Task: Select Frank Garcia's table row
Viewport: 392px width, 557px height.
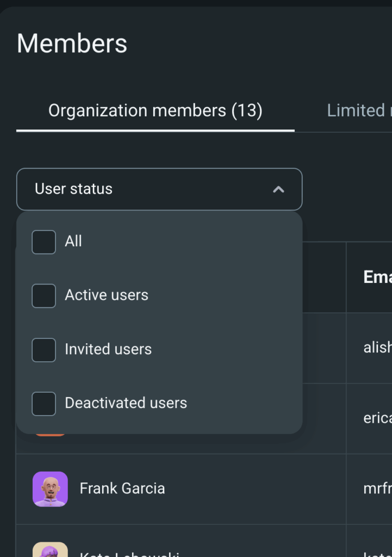Action: coord(217,489)
